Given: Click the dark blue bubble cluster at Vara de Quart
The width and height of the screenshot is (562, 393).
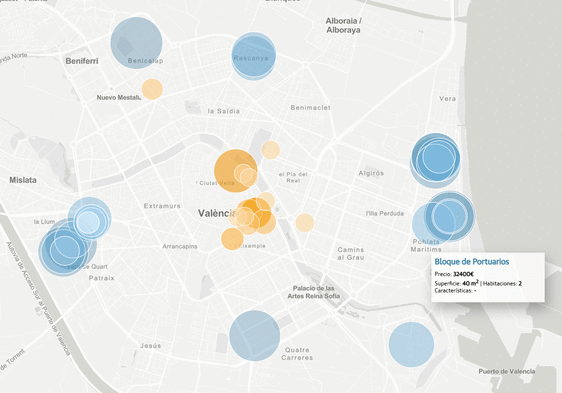Looking at the screenshot, I should pyautogui.click(x=66, y=247).
